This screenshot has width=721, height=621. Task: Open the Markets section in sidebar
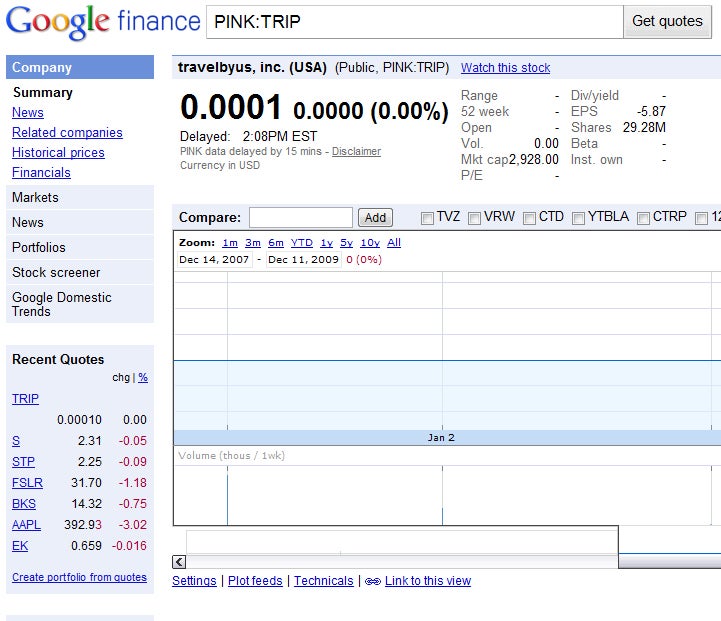pos(80,198)
